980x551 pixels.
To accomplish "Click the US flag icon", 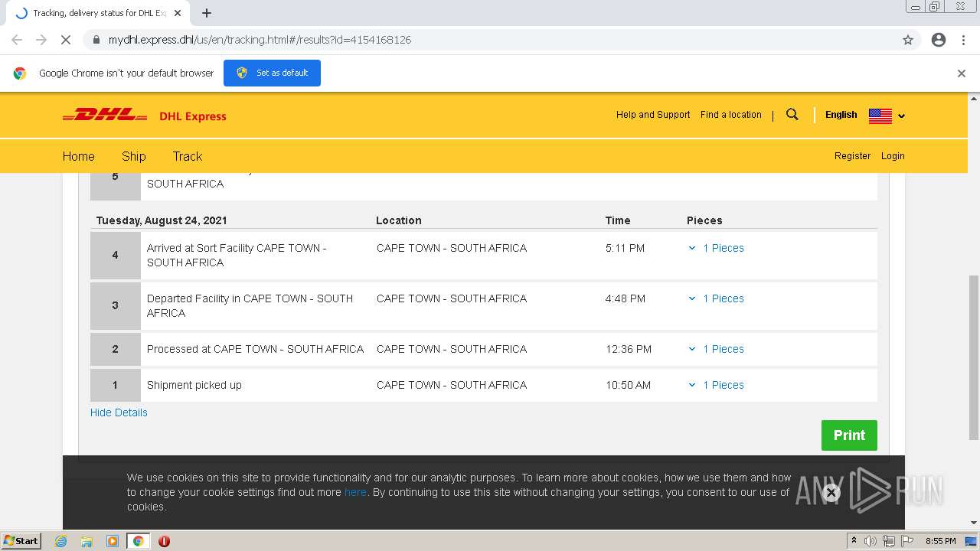I will click(x=880, y=116).
